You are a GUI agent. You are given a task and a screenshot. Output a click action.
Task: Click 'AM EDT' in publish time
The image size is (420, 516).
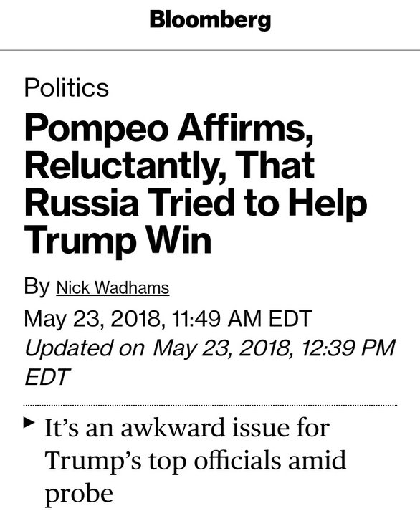pyautogui.click(x=269, y=318)
